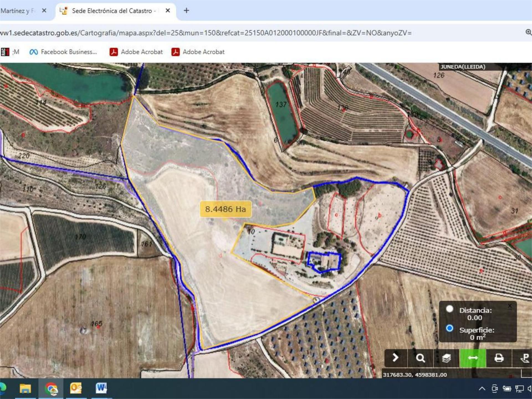Open Word from the taskbar
The height and width of the screenshot is (399, 532).
coord(101,388)
